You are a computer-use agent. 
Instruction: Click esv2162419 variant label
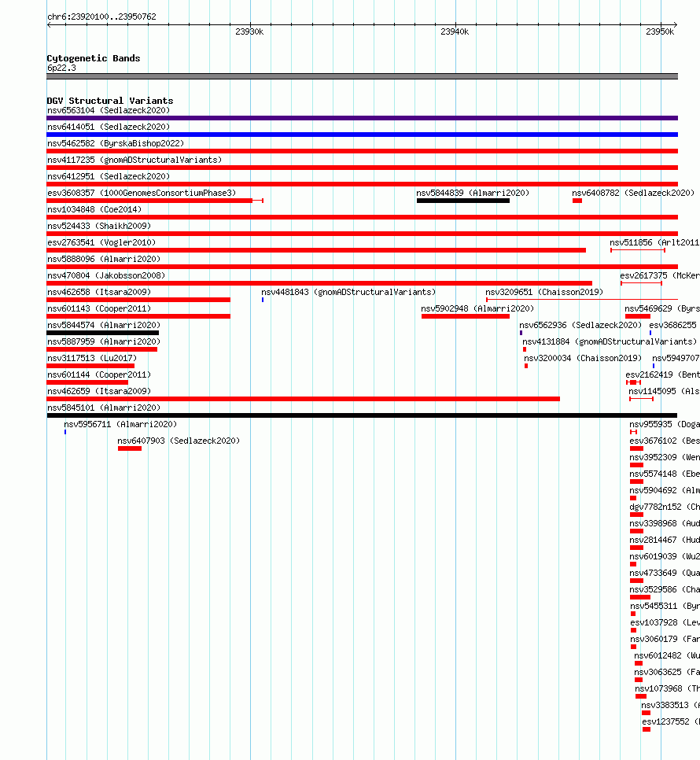663,374
